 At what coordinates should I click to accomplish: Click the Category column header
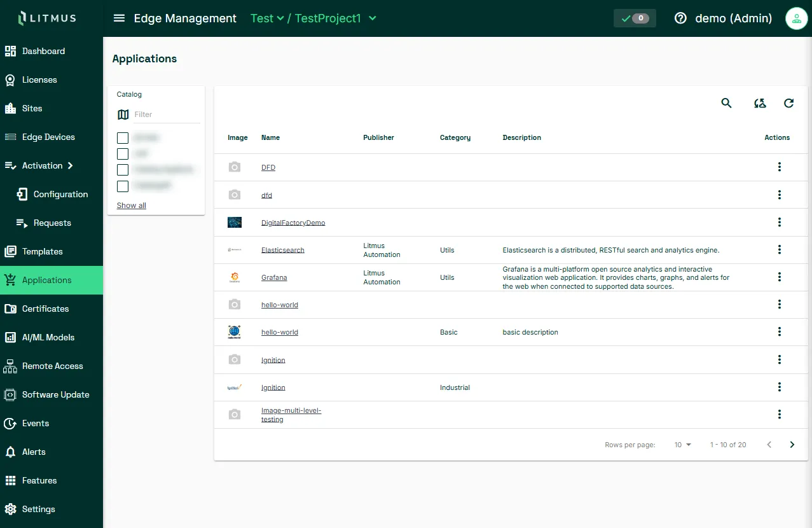(455, 137)
